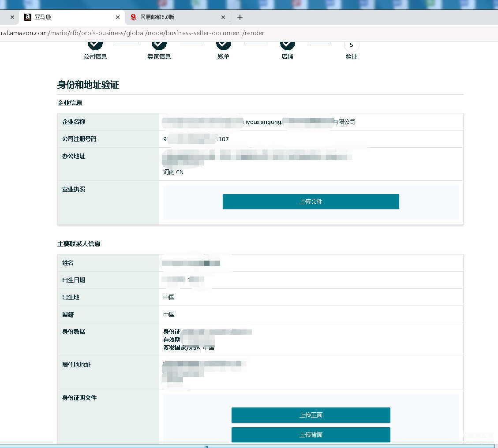
Task: Open a new browser tab with plus
Action: [x=240, y=17]
